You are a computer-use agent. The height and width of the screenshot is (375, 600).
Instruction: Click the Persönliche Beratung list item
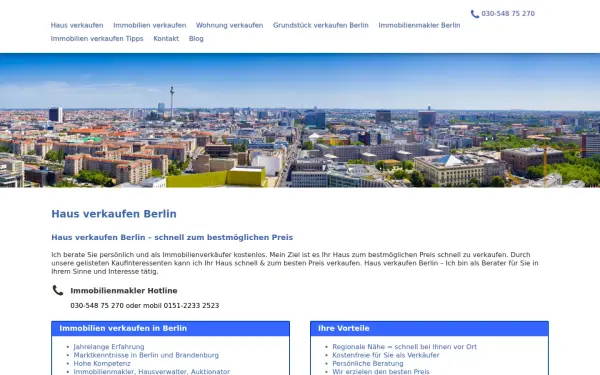point(368,364)
